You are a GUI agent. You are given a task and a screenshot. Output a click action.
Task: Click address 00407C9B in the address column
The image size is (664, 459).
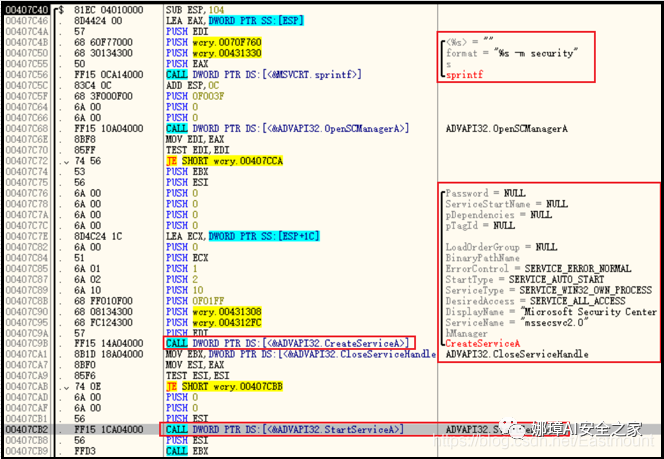pyautogui.click(x=28, y=343)
